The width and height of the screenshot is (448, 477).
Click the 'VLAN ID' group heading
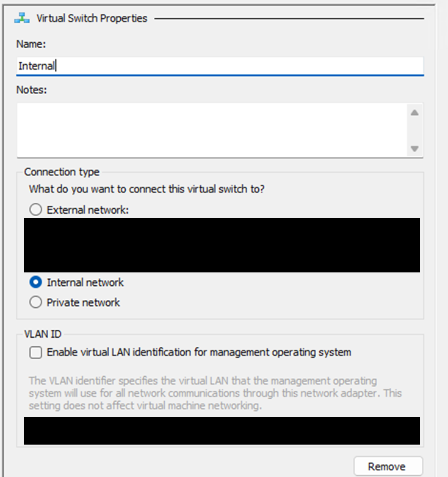pos(43,333)
